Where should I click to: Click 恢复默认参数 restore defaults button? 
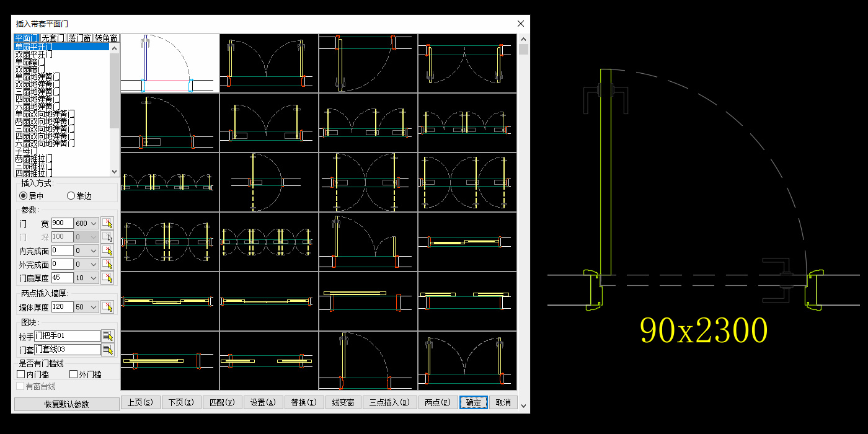tap(67, 404)
